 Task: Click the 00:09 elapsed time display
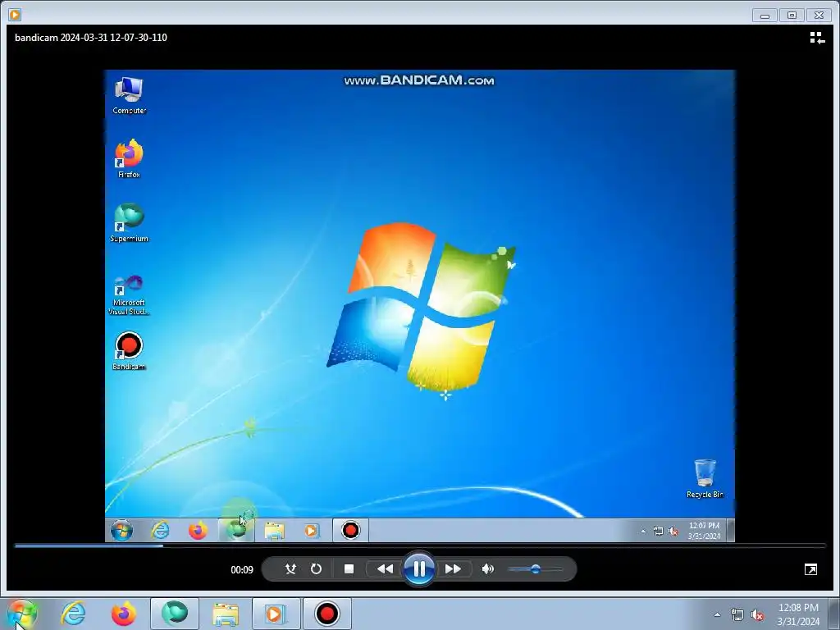pos(242,570)
